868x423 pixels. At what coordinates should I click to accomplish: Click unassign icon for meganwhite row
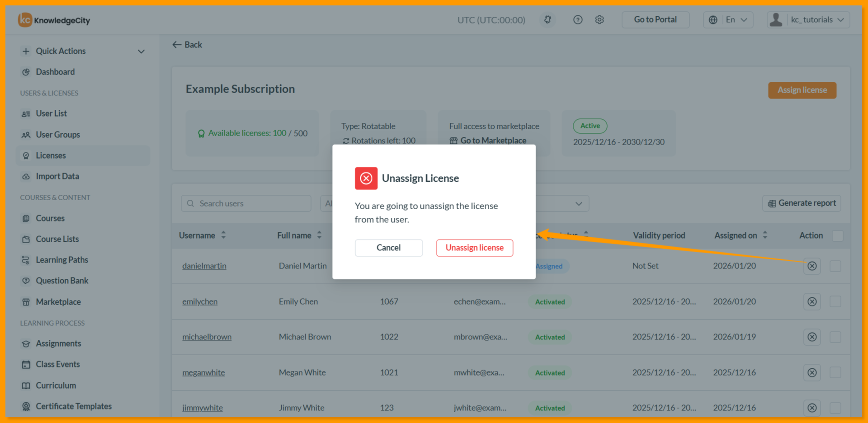(812, 372)
